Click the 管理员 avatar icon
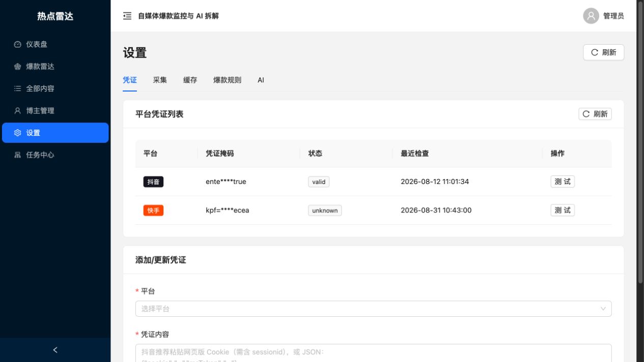Image resolution: width=644 pixels, height=362 pixels. [x=591, y=16]
